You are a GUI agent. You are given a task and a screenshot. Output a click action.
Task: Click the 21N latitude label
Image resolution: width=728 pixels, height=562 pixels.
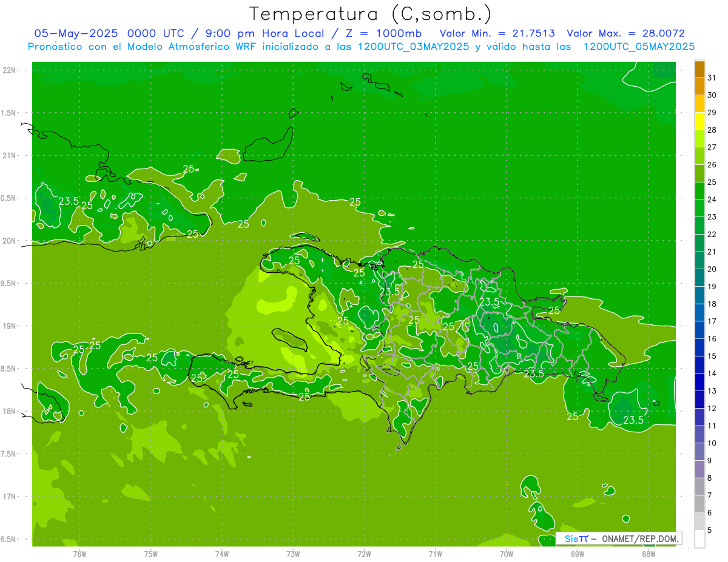point(9,155)
